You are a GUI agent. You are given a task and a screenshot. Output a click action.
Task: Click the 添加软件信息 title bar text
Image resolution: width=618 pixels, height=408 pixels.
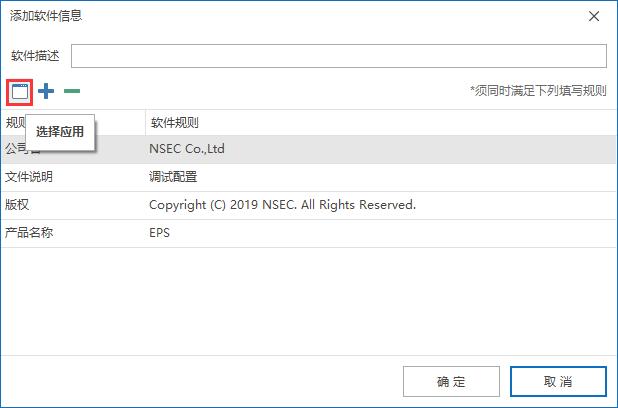(x=46, y=16)
